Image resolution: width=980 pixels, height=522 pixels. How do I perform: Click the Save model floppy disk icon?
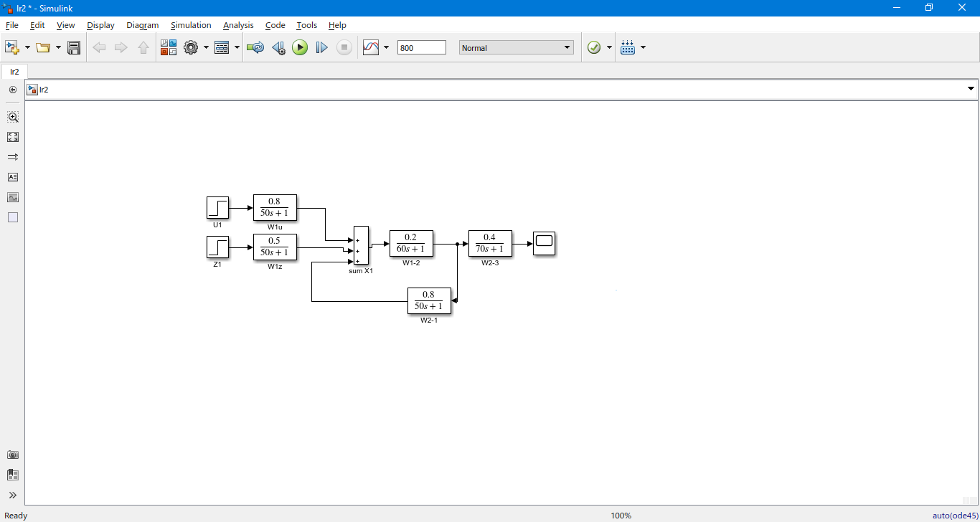click(x=74, y=48)
